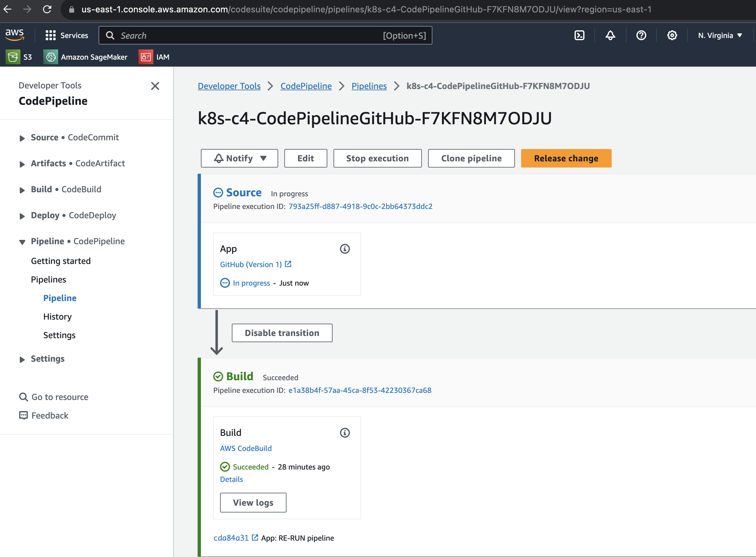
Task: Open the S3 shortcut icon
Action: point(13,57)
